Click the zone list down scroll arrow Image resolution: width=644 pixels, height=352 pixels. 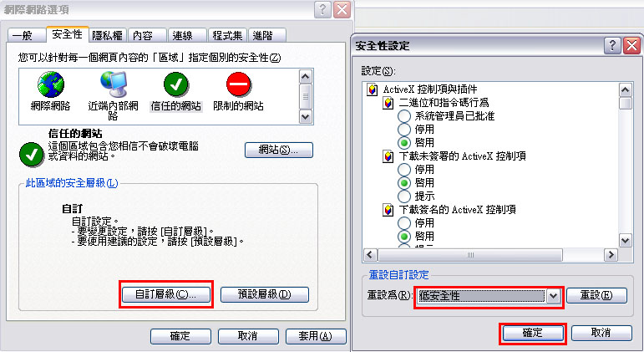point(305,117)
